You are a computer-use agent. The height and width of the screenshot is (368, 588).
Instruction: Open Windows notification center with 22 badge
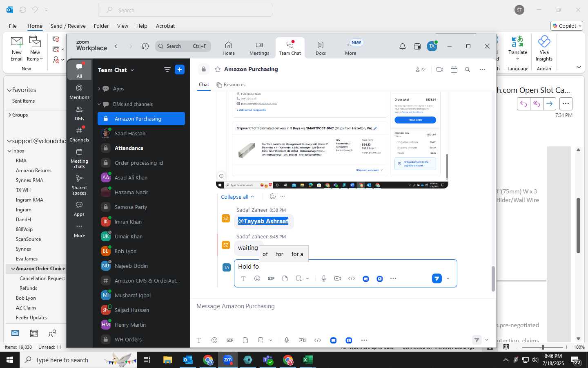576,360
